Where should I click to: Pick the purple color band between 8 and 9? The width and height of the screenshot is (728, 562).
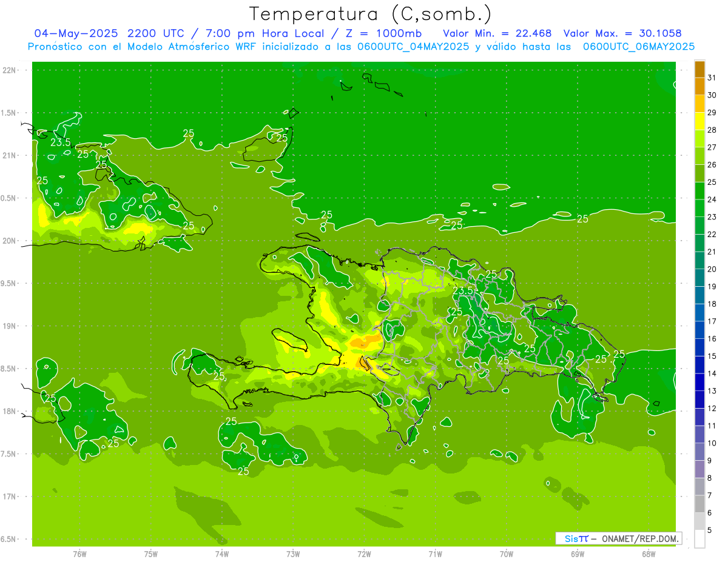pyautogui.click(x=699, y=469)
